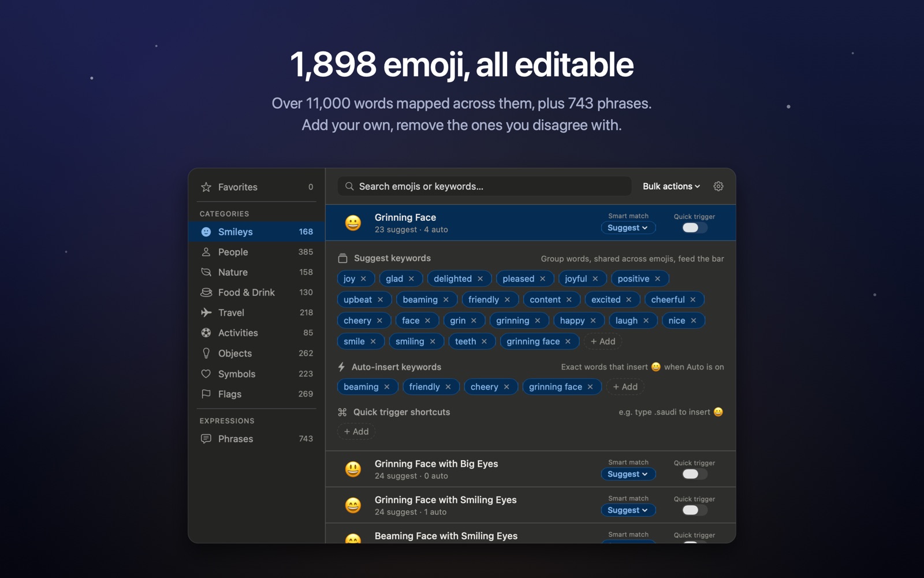
Task: Toggle Quick trigger for Grinning Face
Action: coord(694,228)
